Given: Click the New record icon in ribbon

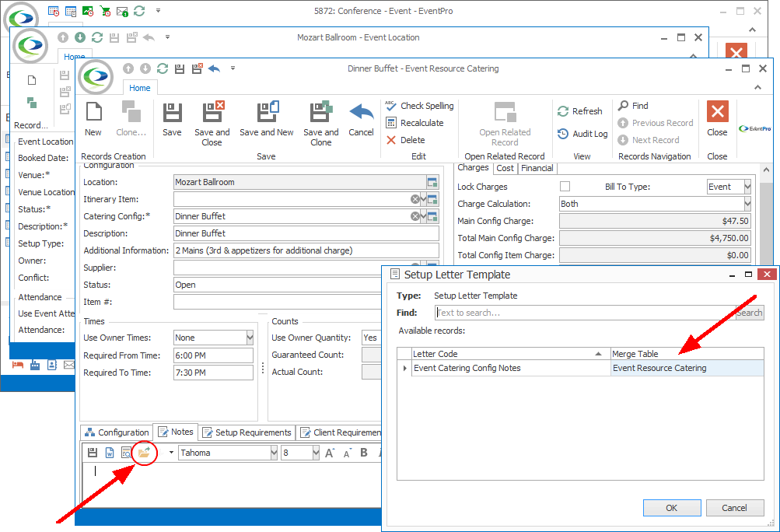Looking at the screenshot, I should (93, 119).
